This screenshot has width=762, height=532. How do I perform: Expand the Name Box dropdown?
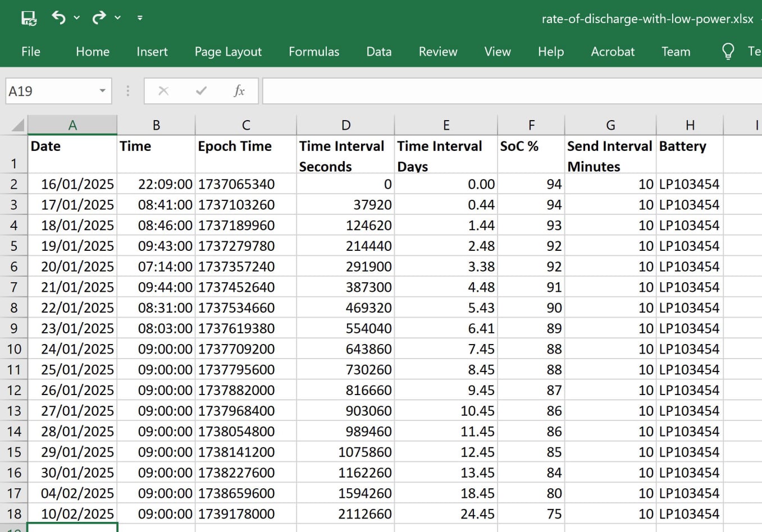102,91
